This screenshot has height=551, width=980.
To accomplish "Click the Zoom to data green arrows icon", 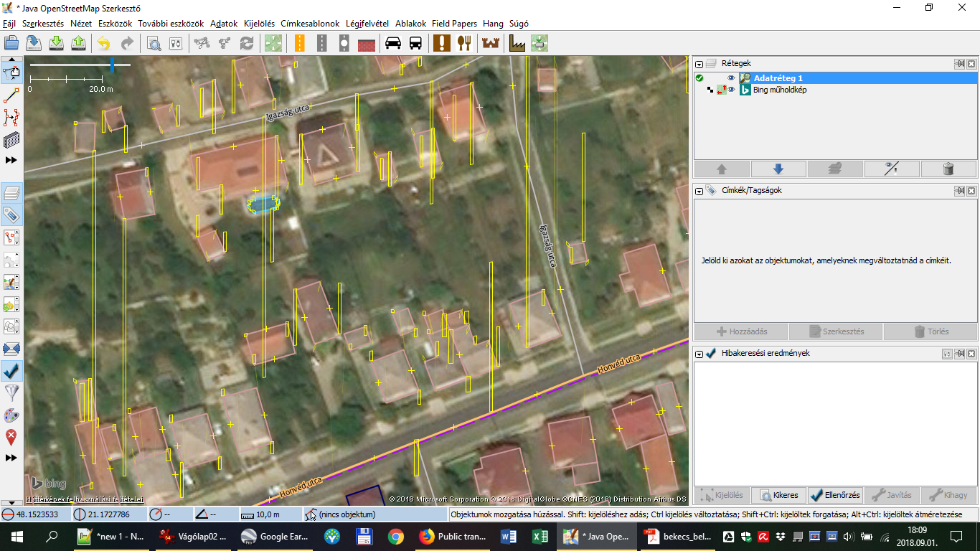I will (x=273, y=43).
